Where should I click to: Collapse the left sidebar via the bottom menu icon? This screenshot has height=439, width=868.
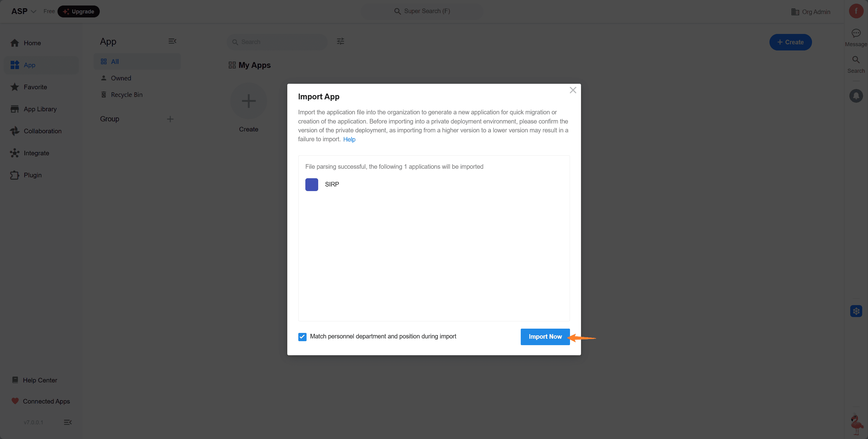pos(68,422)
